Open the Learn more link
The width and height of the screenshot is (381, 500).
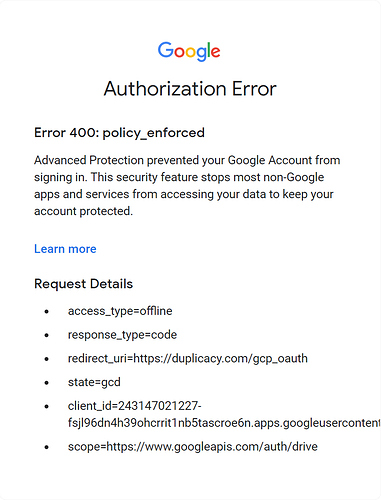(65, 249)
